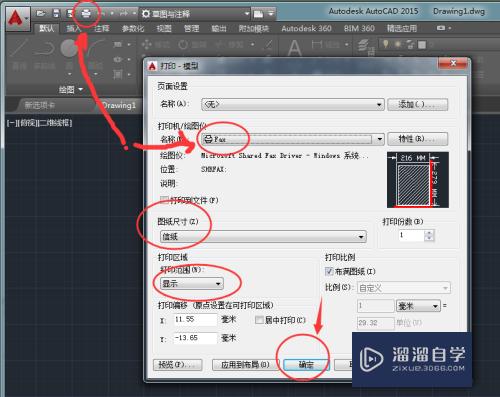500x397 pixels.
Task: Click the layer freeze sun icon
Action: pyautogui.click(x=398, y=44)
